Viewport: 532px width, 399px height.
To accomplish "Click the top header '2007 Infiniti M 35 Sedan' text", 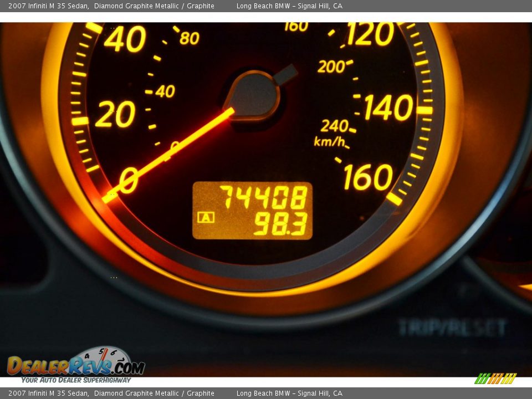I will coord(49,6).
